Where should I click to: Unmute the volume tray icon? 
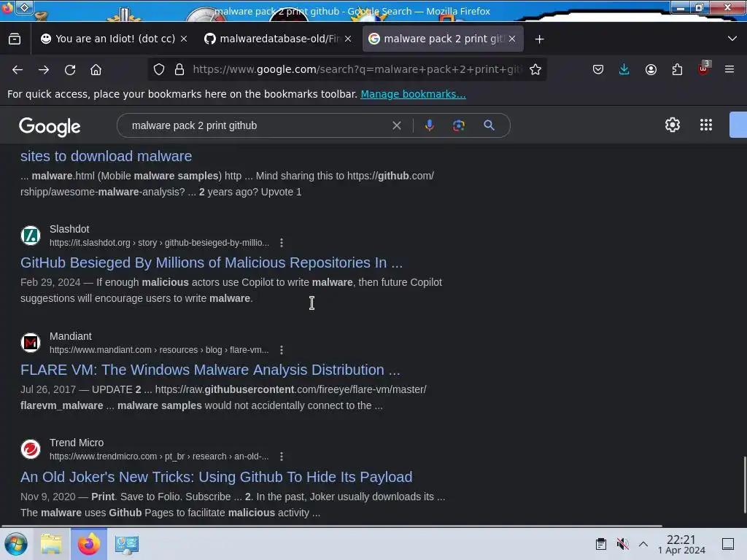pos(622,544)
